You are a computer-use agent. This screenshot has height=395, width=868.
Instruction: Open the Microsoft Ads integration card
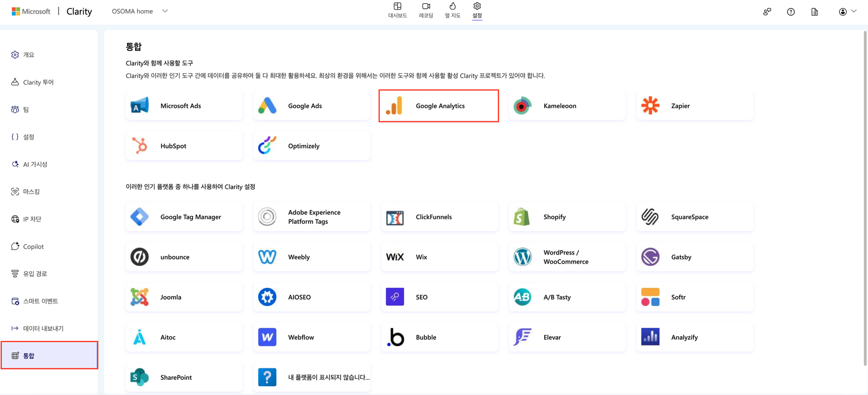point(184,106)
